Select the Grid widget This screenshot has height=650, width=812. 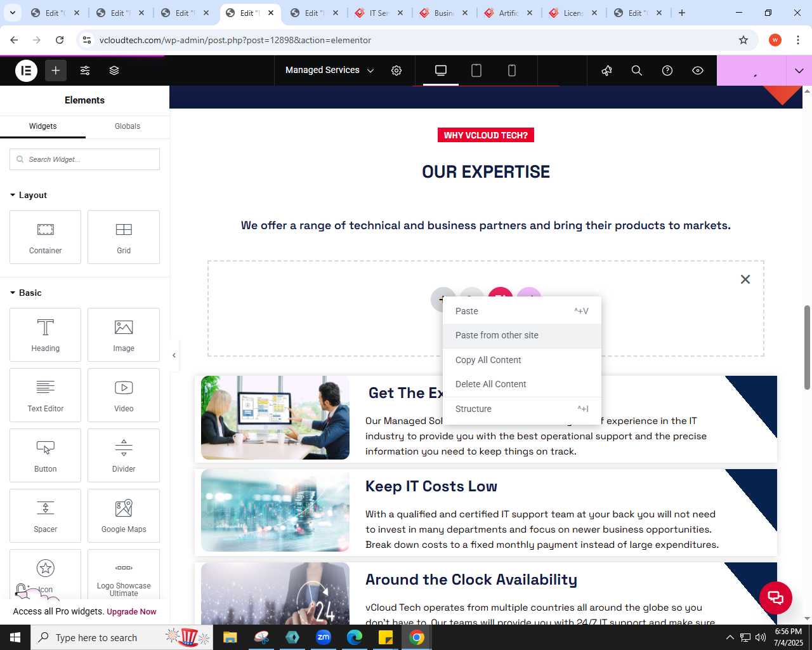coord(124,237)
